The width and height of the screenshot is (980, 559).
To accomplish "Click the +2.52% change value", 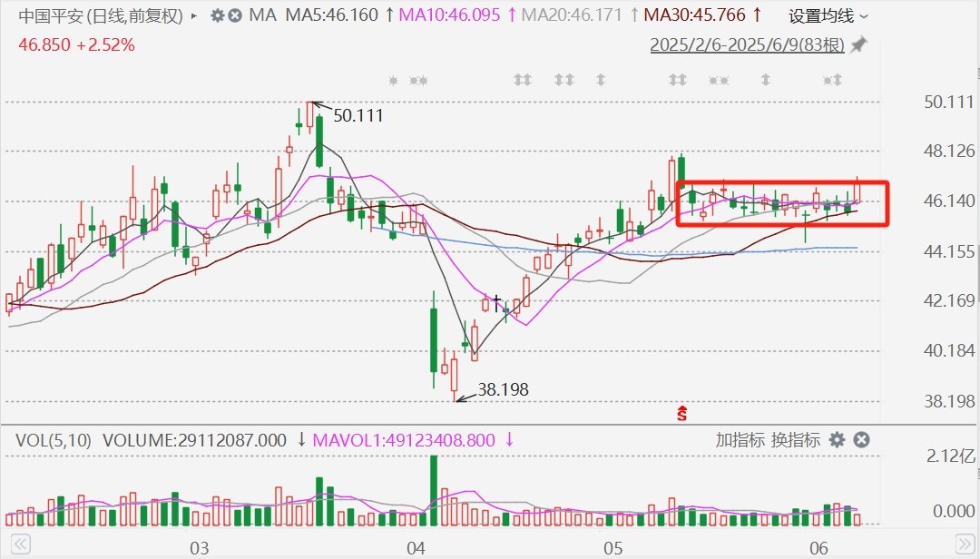I will pos(105,45).
